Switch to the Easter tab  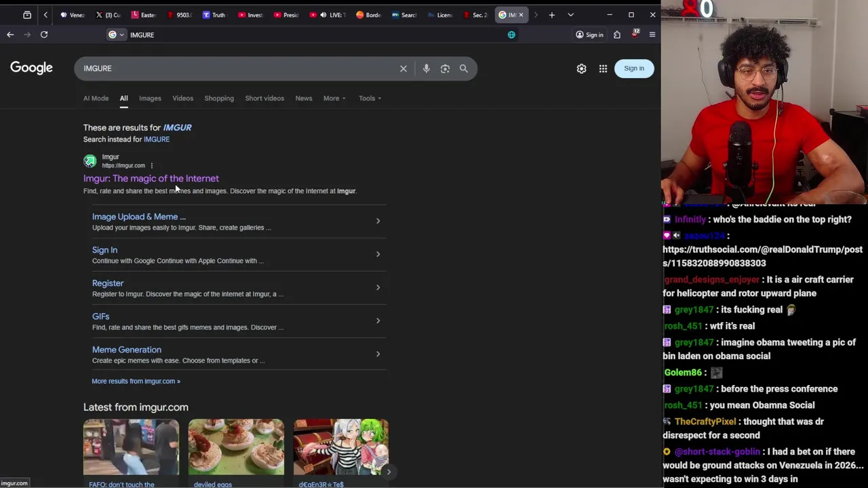pos(144,15)
